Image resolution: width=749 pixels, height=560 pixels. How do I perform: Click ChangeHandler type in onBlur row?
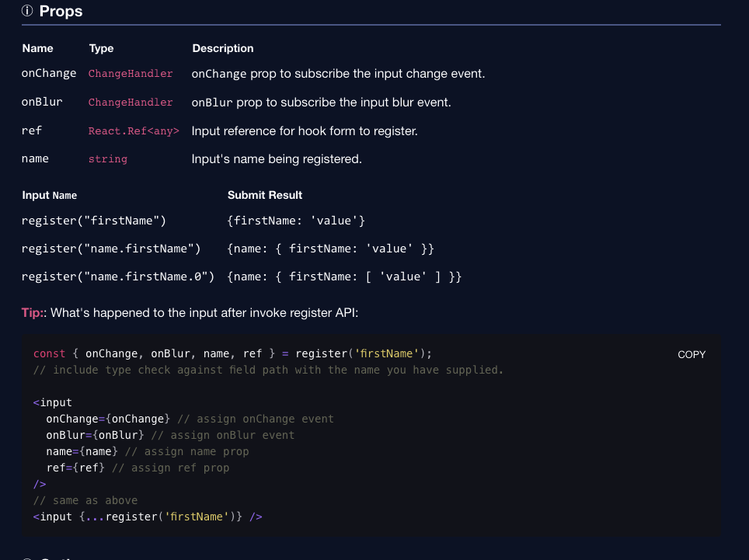pyautogui.click(x=131, y=103)
